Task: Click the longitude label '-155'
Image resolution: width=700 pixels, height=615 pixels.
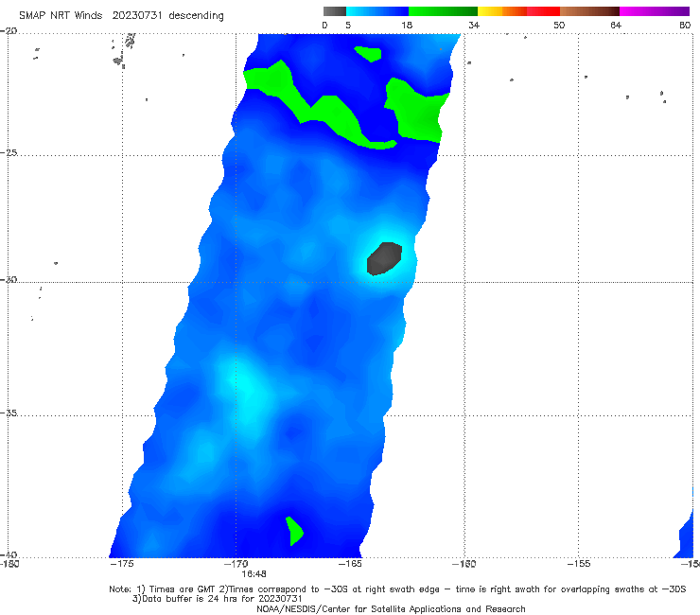Action: tap(579, 564)
